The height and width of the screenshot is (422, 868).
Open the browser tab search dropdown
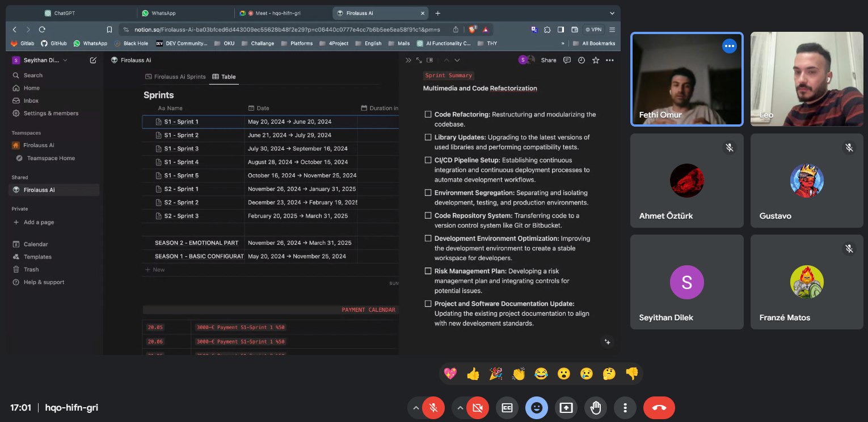(x=612, y=13)
